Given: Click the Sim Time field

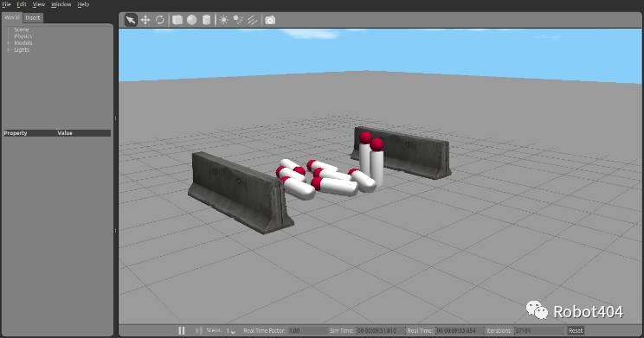Looking at the screenshot, I should (x=380, y=330).
